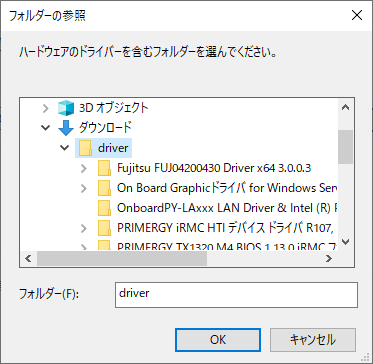The height and width of the screenshot is (364, 373).
Task: Click the PRIMERGY TX1320 M4 BIOS folder icon
Action: click(104, 246)
